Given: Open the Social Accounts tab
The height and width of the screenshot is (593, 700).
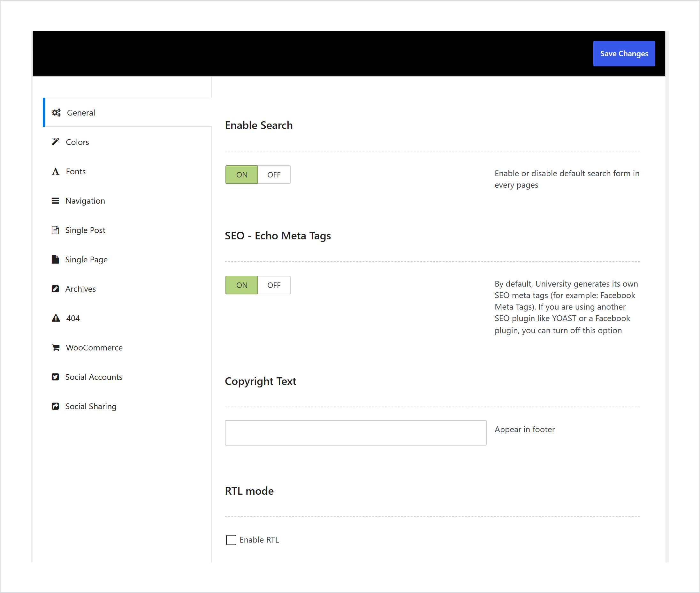Looking at the screenshot, I should (x=127, y=377).
